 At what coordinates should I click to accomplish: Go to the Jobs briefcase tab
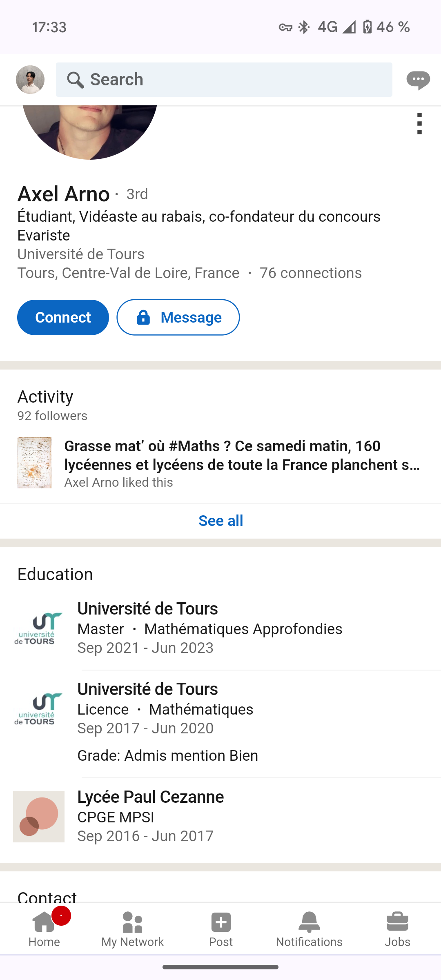(x=397, y=929)
